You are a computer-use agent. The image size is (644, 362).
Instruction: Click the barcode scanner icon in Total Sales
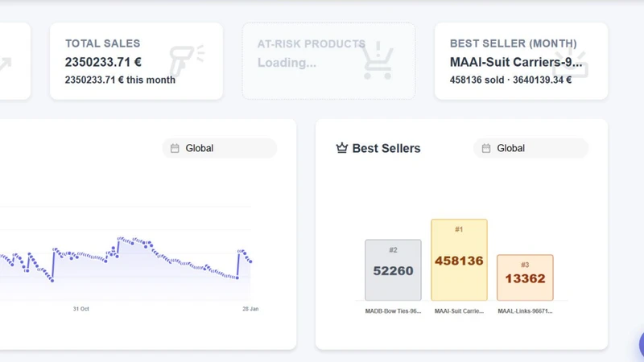pos(187,60)
